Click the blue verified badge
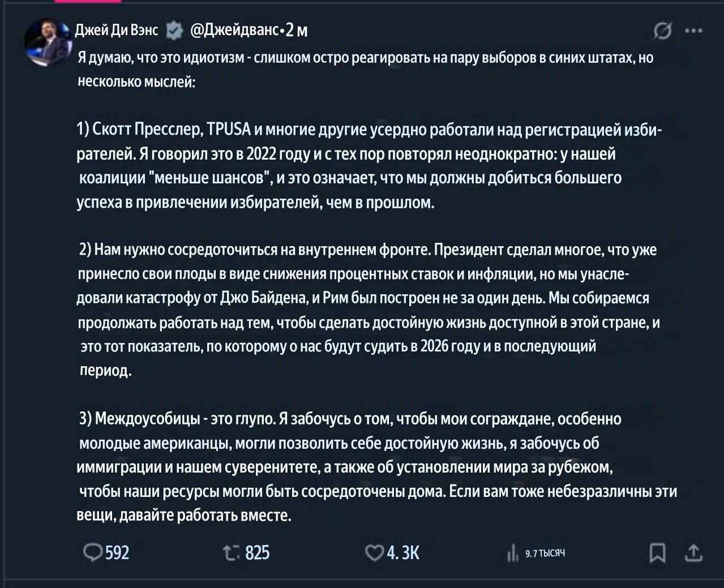 174,30
